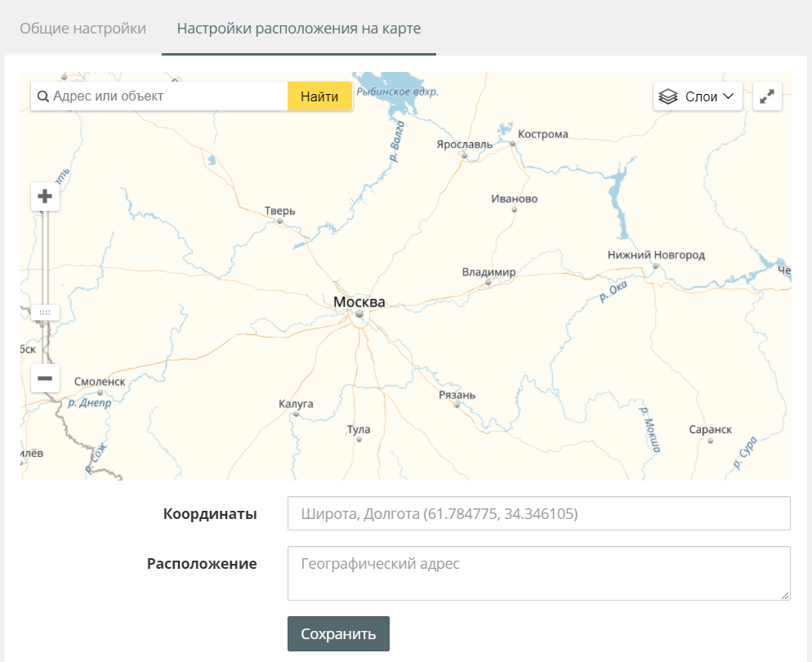Click the Tver city marker dot

[279, 221]
